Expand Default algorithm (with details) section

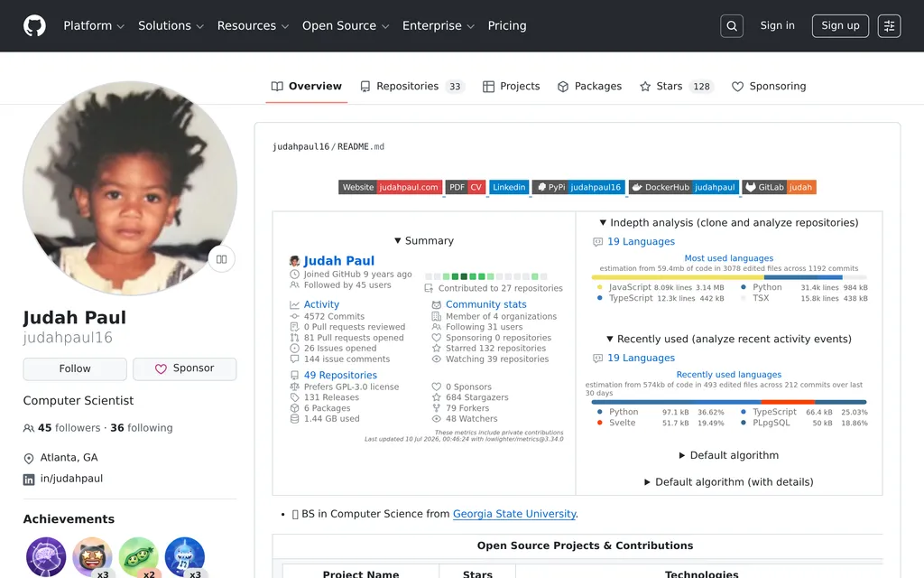pyautogui.click(x=728, y=482)
